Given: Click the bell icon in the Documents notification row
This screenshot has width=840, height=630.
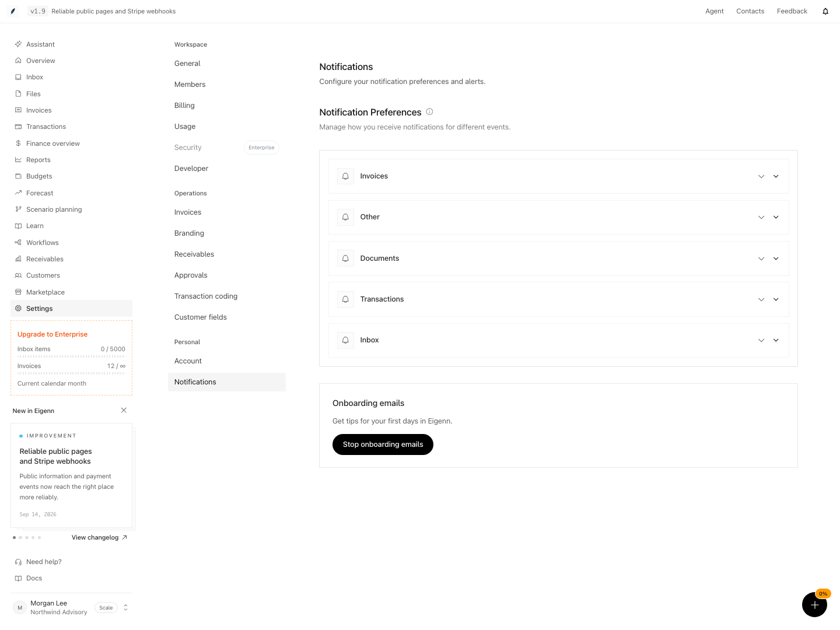Looking at the screenshot, I should tap(345, 258).
